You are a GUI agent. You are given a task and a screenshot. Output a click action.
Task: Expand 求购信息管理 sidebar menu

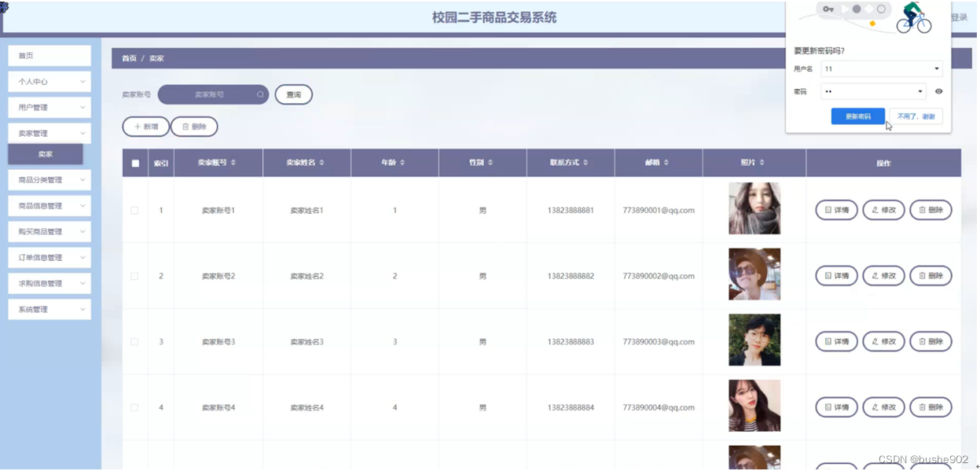click(50, 284)
